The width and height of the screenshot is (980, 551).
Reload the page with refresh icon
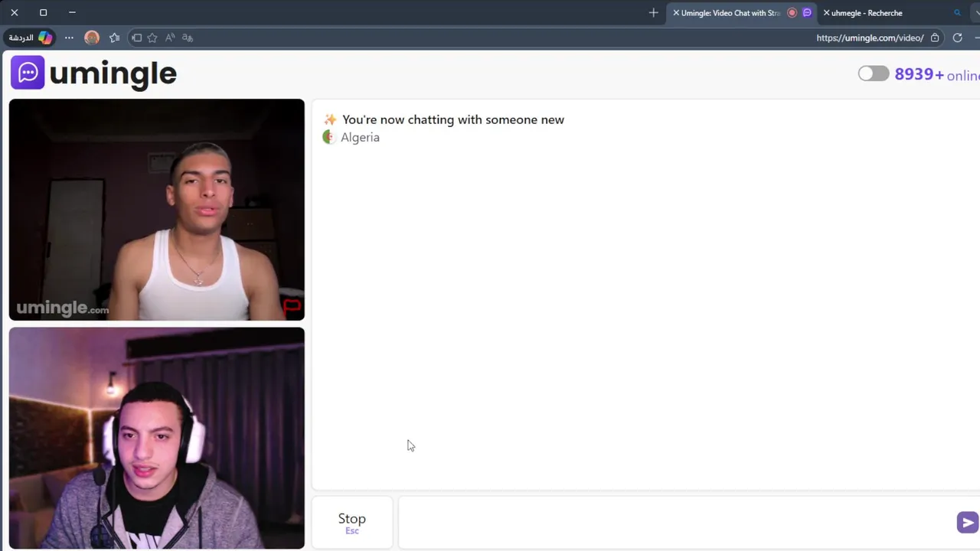tap(957, 37)
